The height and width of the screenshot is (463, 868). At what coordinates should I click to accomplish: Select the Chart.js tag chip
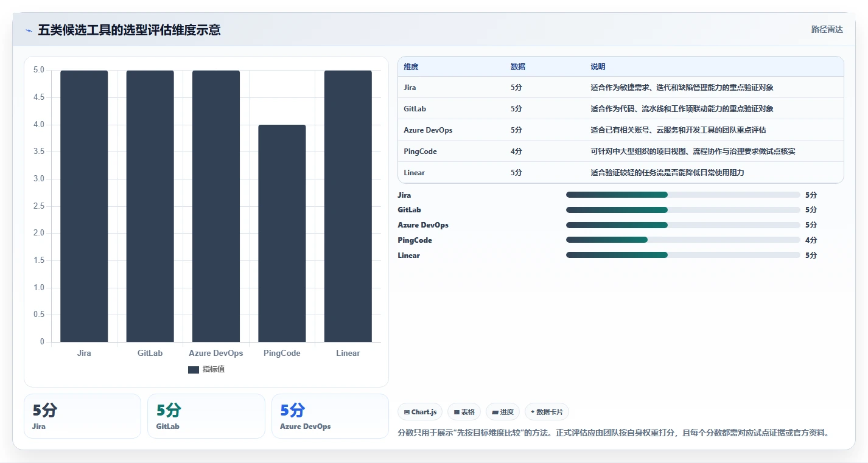[420, 412]
